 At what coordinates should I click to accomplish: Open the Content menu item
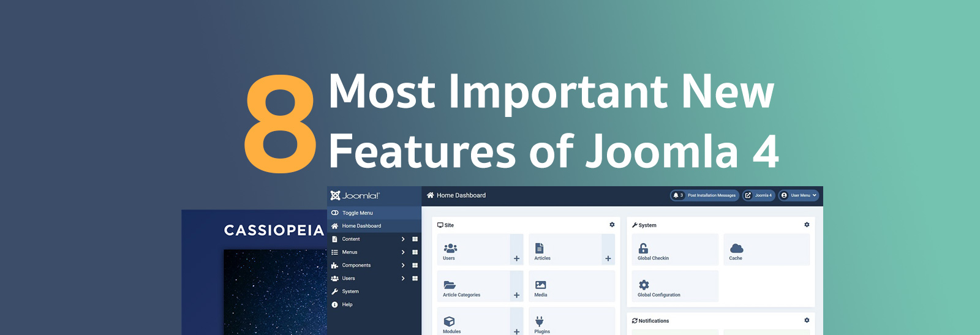tap(351, 239)
